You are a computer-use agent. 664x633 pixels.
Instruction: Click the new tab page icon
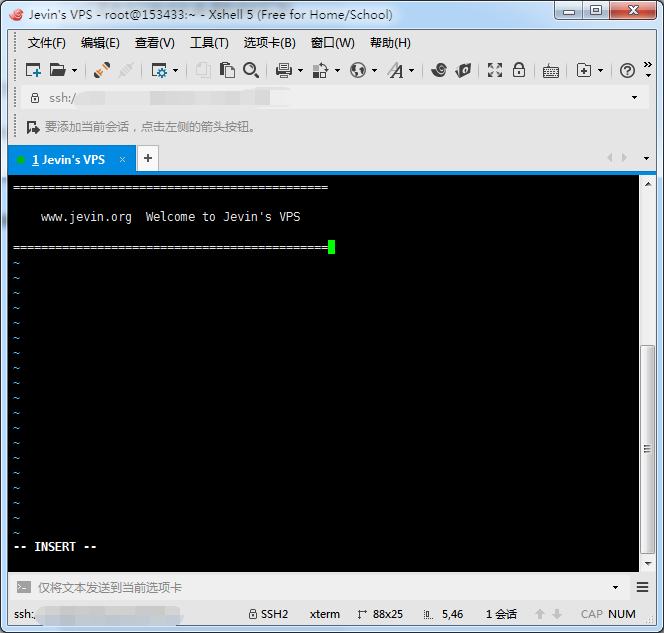click(x=584, y=70)
